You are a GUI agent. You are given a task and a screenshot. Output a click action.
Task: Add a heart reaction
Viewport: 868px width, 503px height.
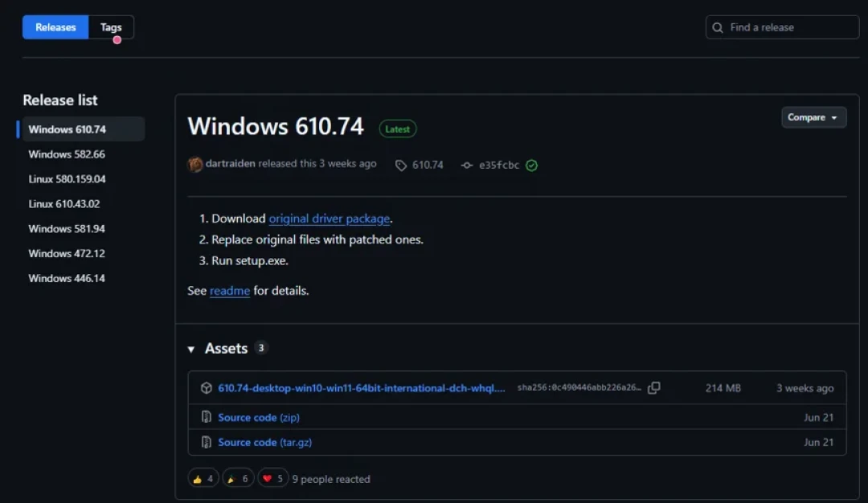click(x=273, y=479)
